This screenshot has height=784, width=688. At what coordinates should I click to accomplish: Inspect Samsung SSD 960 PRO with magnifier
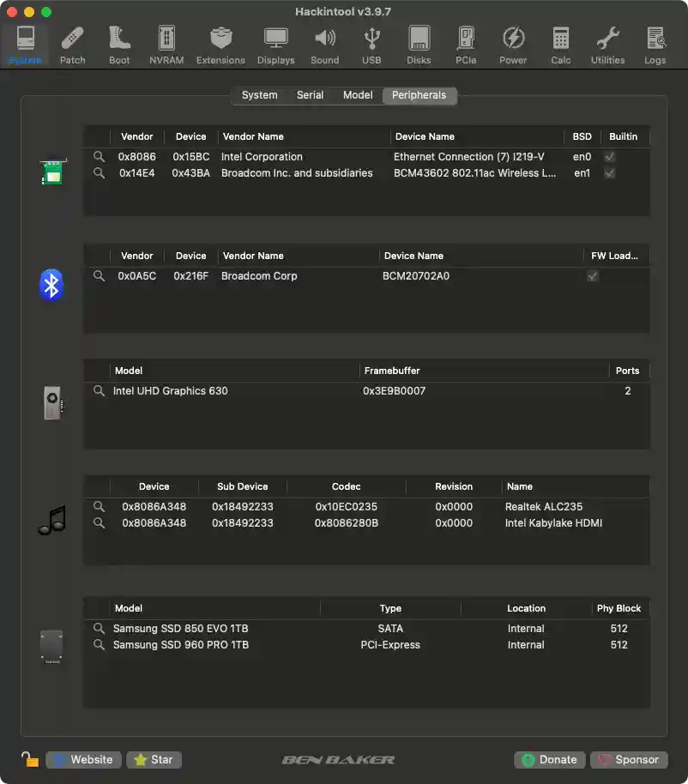99,644
